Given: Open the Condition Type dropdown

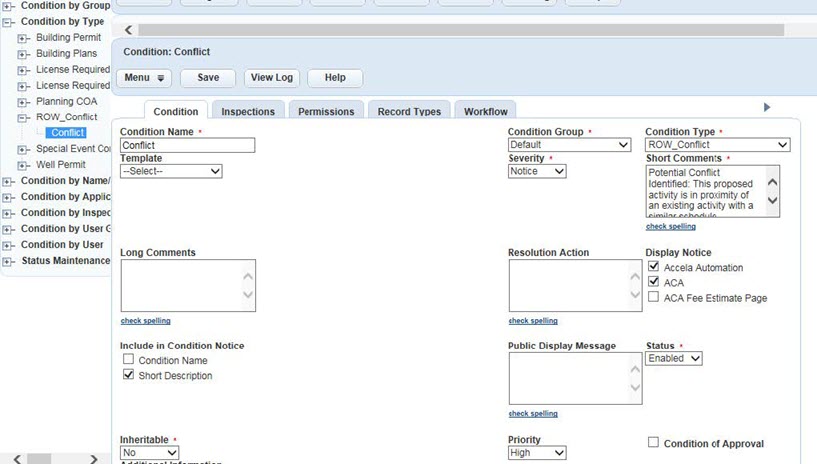Looking at the screenshot, I should (717, 145).
